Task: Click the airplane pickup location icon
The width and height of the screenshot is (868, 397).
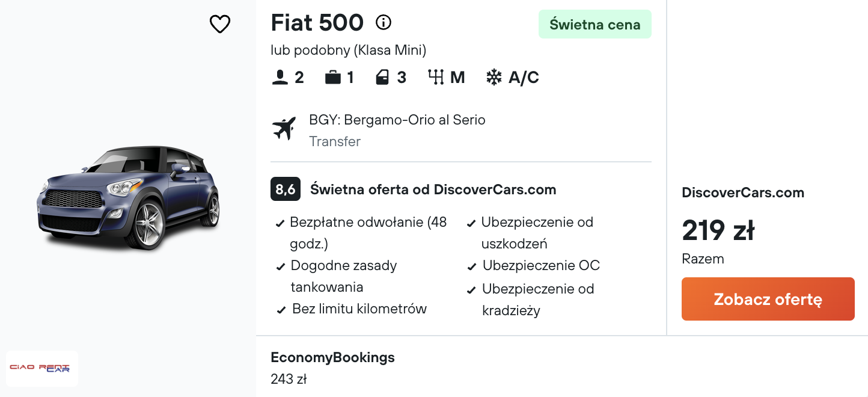Action: point(284,129)
